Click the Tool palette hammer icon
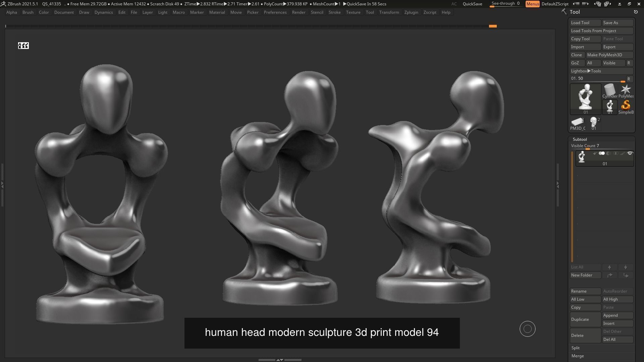The image size is (644, 362). pyautogui.click(x=564, y=12)
